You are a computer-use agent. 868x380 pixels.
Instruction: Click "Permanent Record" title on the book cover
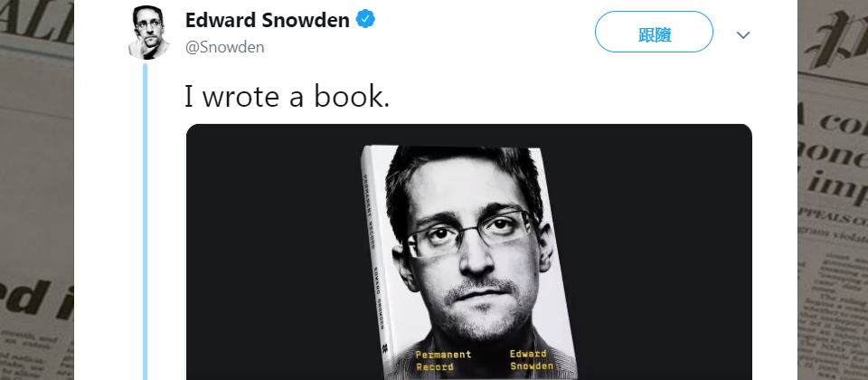click(x=443, y=361)
